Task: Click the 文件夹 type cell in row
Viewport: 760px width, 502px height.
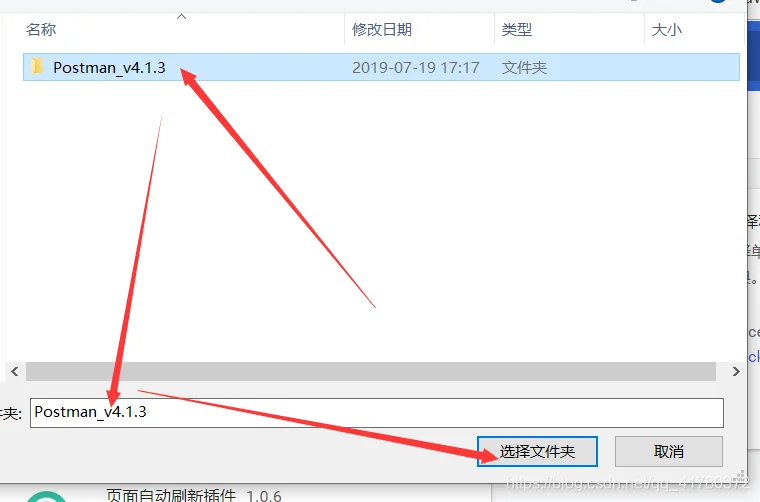Action: pos(524,67)
